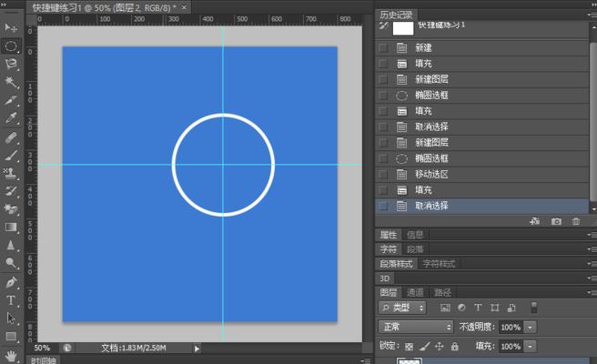Select the Lasso tool
The height and width of the screenshot is (364, 597).
click(11, 64)
